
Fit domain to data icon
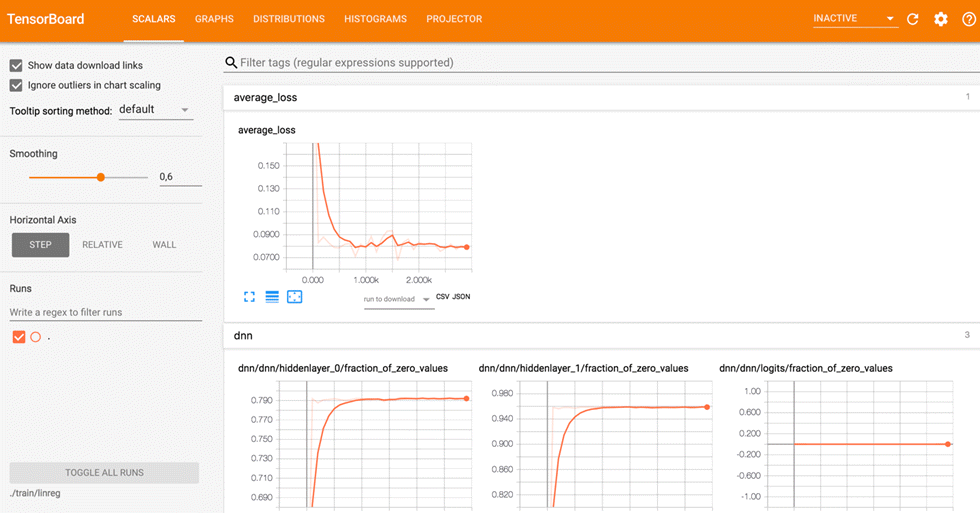click(294, 297)
